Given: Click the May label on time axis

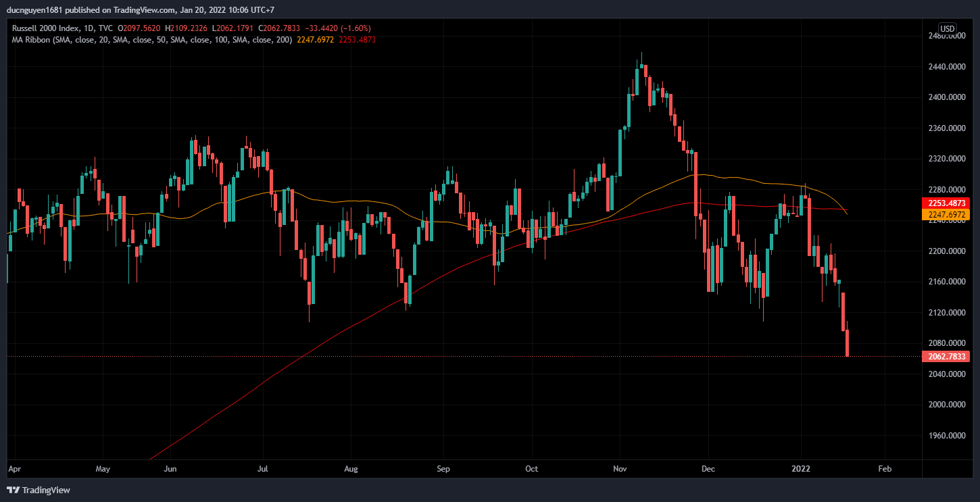Looking at the screenshot, I should [103, 468].
